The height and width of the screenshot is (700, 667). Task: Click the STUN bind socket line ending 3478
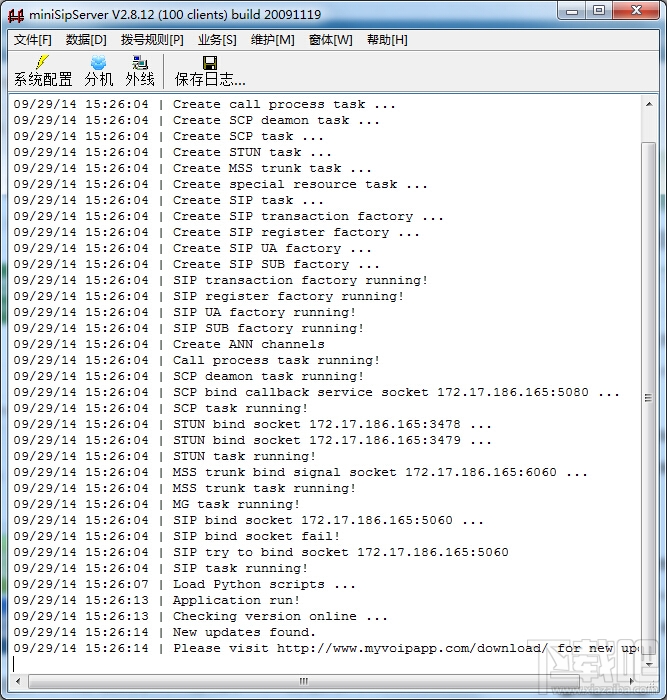332,425
